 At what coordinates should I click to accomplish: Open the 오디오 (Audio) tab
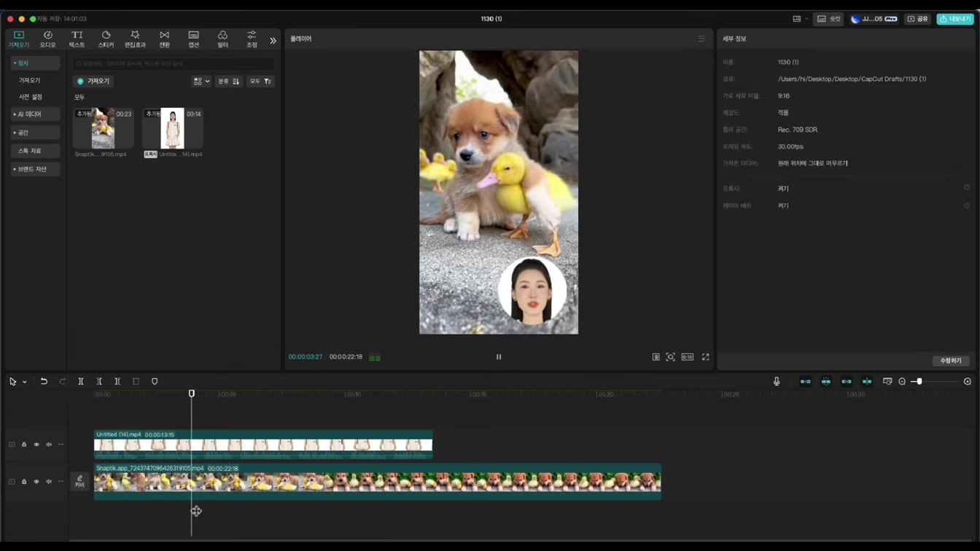47,39
